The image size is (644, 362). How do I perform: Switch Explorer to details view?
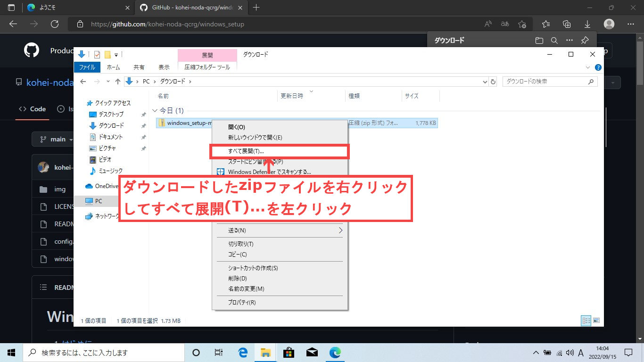[586, 321]
